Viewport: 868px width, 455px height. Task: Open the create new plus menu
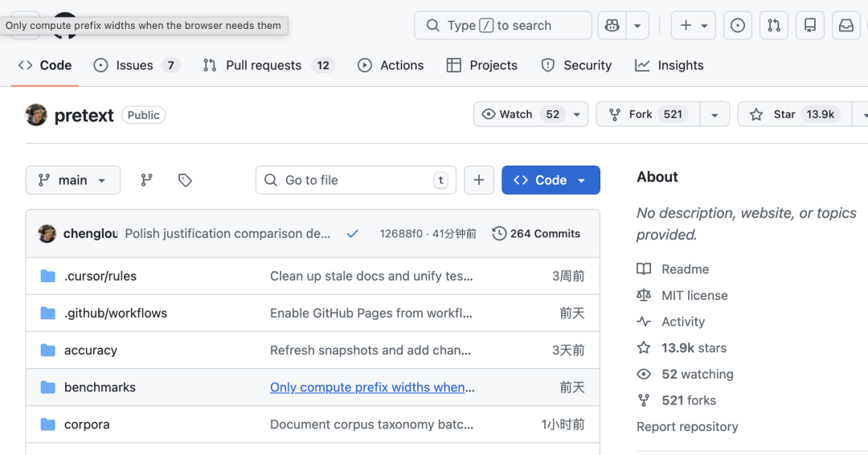[693, 26]
